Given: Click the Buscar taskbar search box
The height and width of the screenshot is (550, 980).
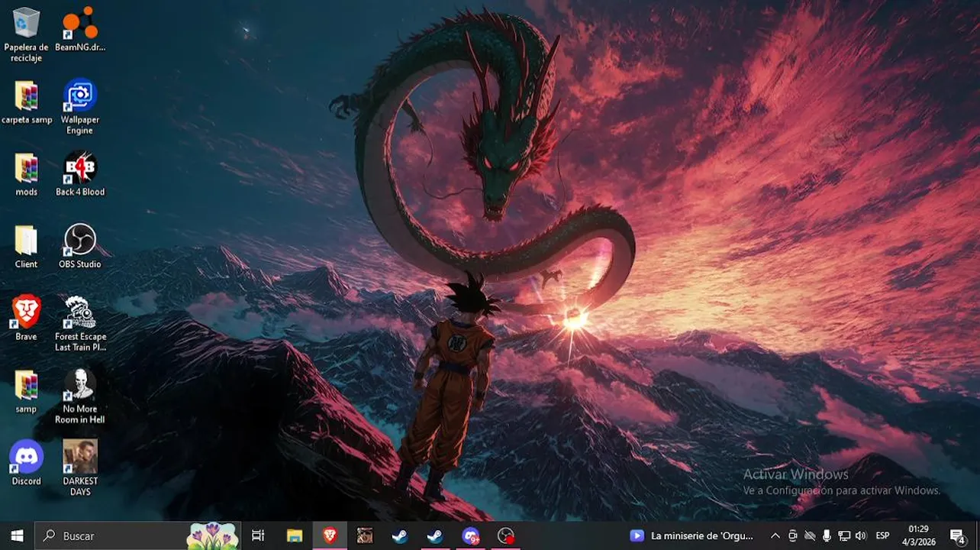Looking at the screenshot, I should (x=137, y=535).
